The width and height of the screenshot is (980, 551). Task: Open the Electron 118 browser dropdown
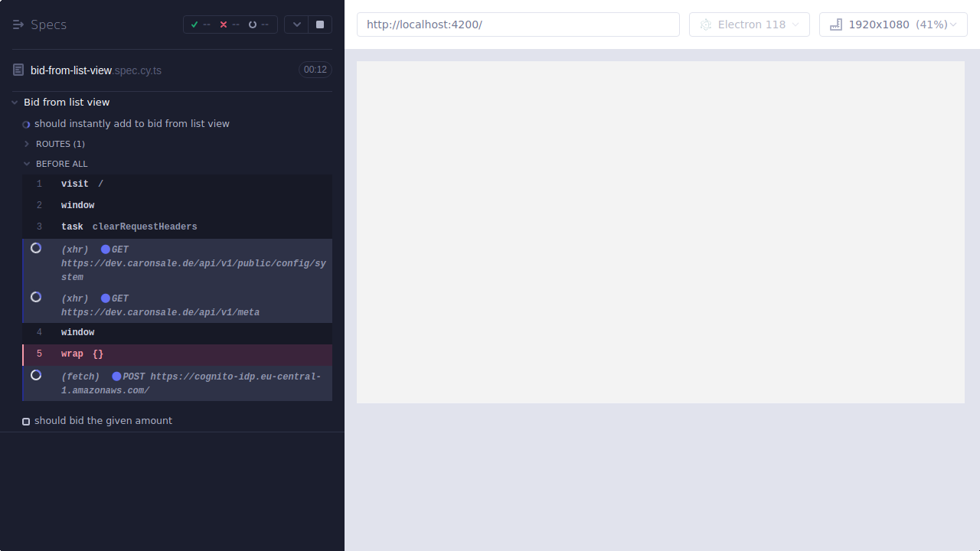(749, 24)
